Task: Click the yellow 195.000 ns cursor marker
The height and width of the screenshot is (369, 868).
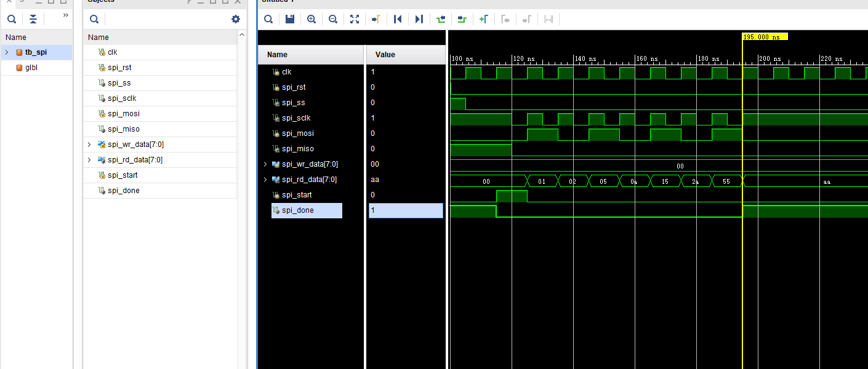Action: (x=764, y=37)
